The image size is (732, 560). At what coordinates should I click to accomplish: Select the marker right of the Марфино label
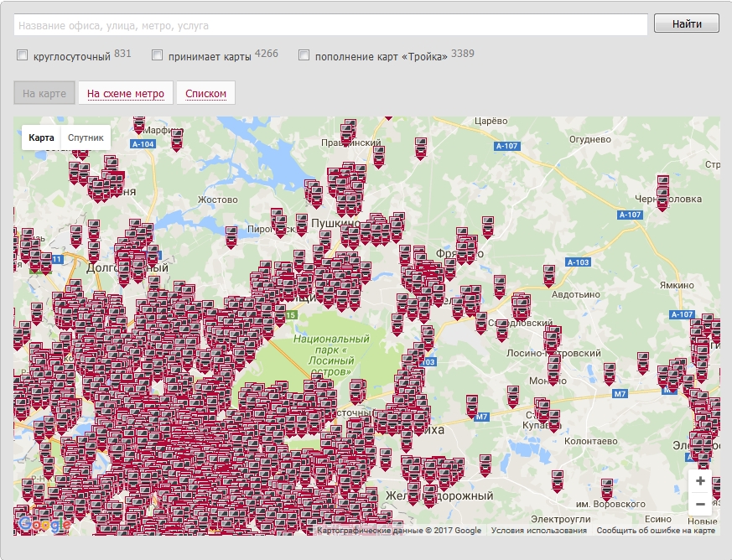[177, 137]
